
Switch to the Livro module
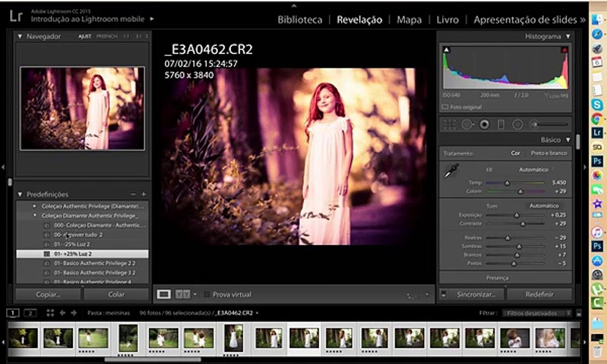tap(448, 20)
